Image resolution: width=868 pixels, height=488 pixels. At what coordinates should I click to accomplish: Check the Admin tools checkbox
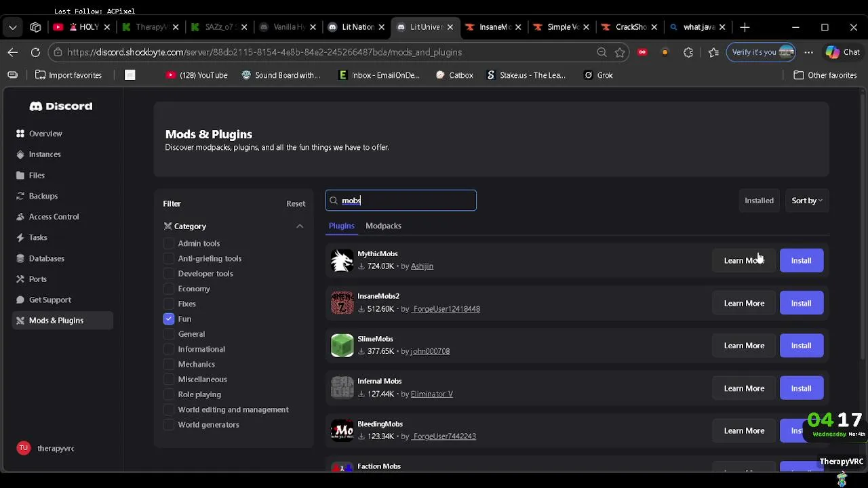169,243
